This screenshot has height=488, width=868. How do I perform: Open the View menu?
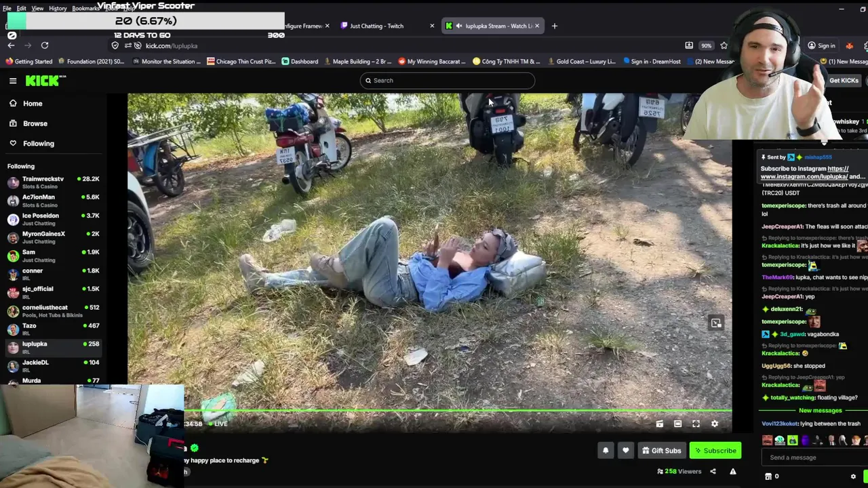37,8
